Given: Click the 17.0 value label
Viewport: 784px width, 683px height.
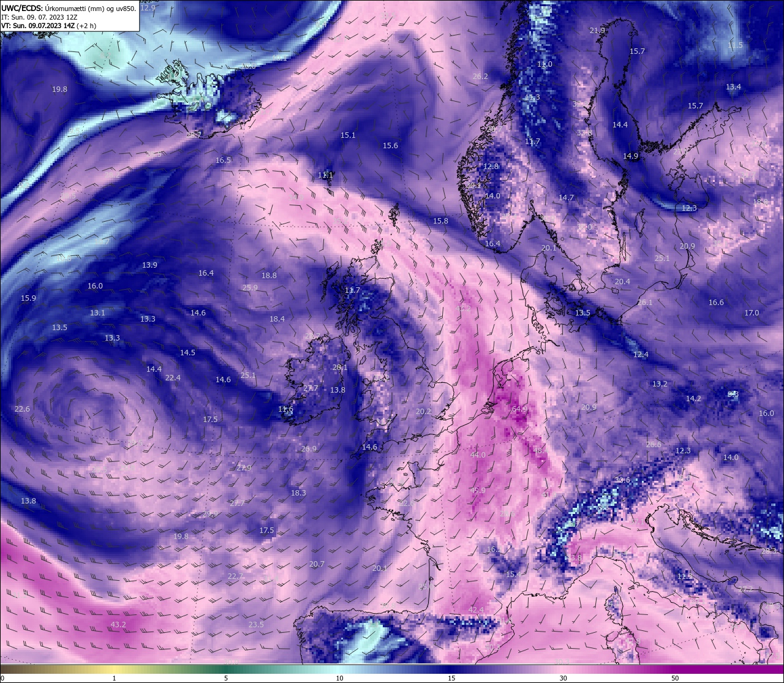Looking at the screenshot, I should pos(752,313).
